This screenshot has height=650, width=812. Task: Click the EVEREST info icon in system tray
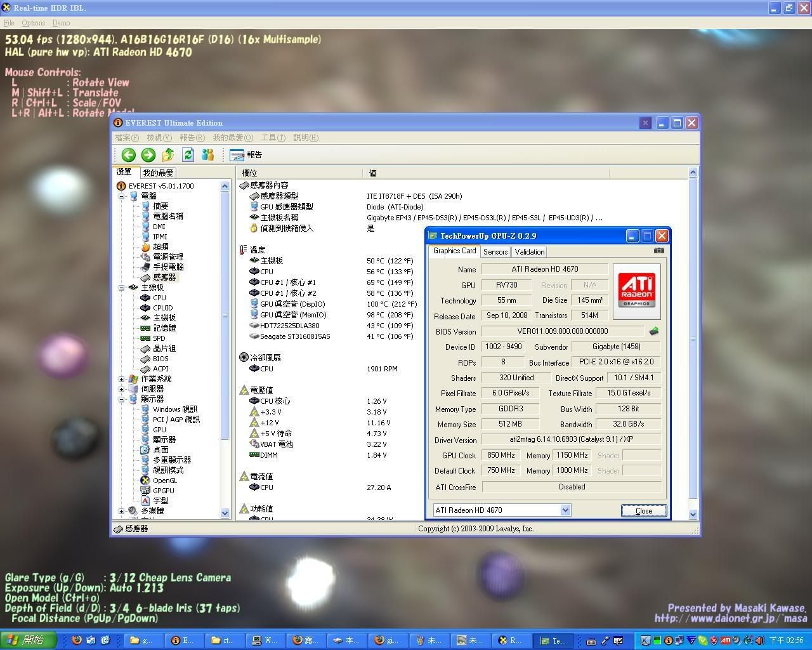tap(668, 640)
